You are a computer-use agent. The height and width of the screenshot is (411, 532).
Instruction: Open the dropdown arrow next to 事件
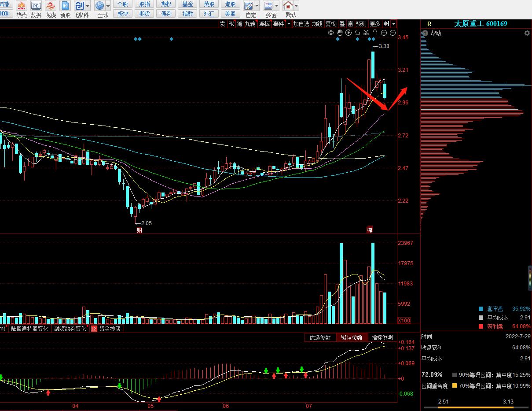point(289,24)
